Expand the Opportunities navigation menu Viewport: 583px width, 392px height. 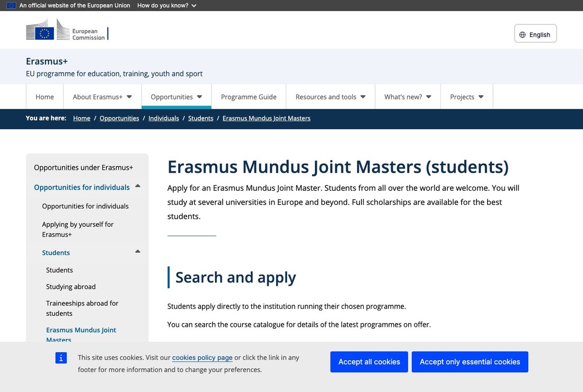(x=176, y=96)
